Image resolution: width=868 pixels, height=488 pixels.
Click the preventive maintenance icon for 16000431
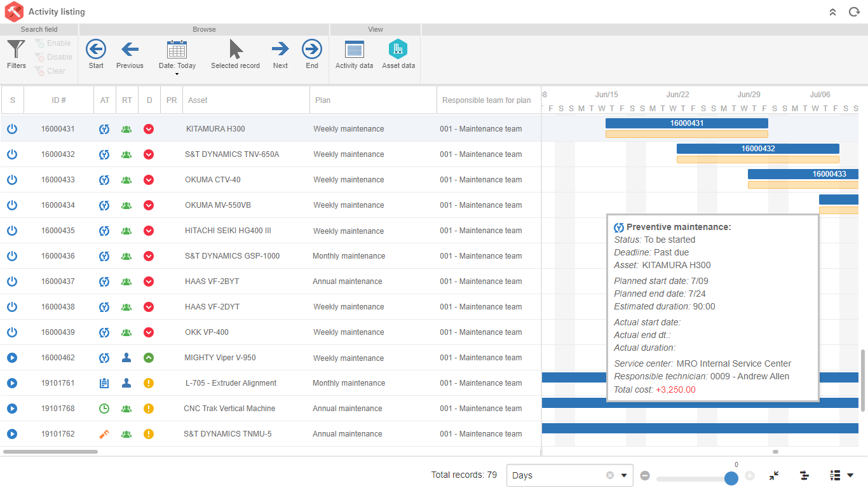(104, 128)
